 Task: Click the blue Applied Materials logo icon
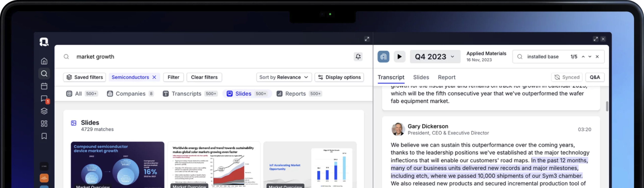[x=383, y=57]
